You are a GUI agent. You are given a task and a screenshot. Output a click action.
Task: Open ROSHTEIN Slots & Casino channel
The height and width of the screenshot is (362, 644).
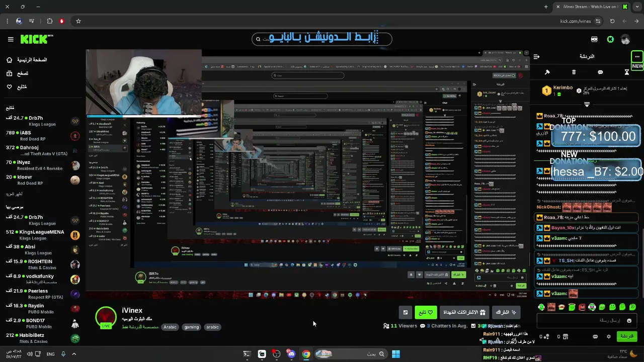(x=42, y=264)
